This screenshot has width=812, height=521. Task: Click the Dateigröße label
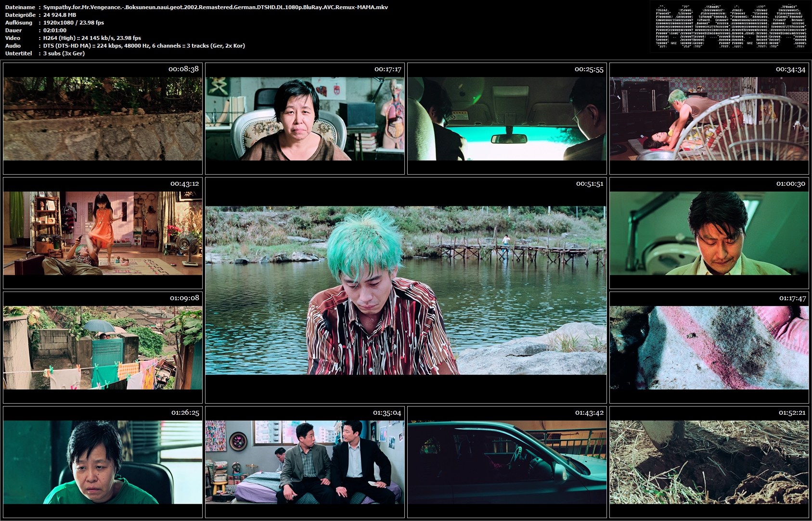pyautogui.click(x=21, y=15)
